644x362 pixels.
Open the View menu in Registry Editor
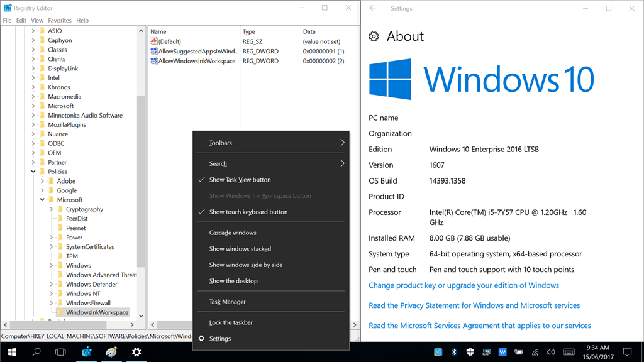point(37,21)
